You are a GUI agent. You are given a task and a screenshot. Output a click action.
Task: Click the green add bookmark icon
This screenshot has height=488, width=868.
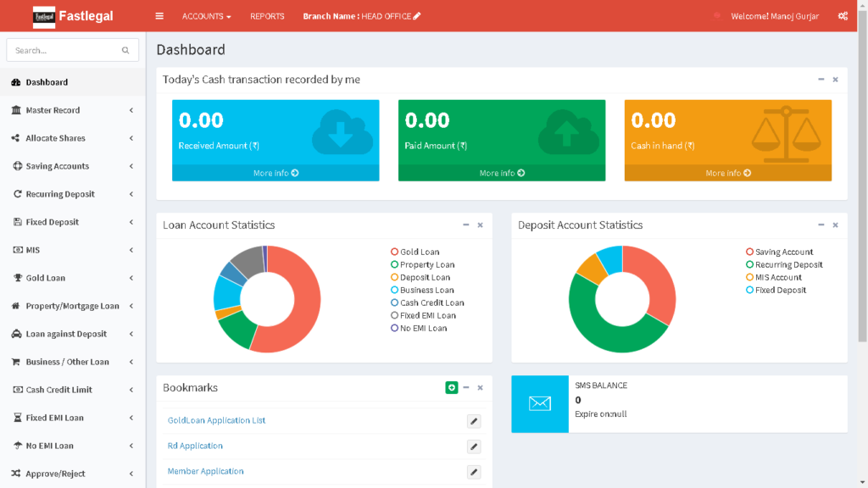pyautogui.click(x=452, y=387)
